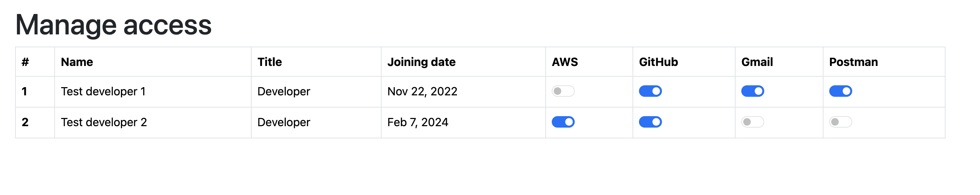
Task: Select the Joining date column header
Action: (421, 62)
